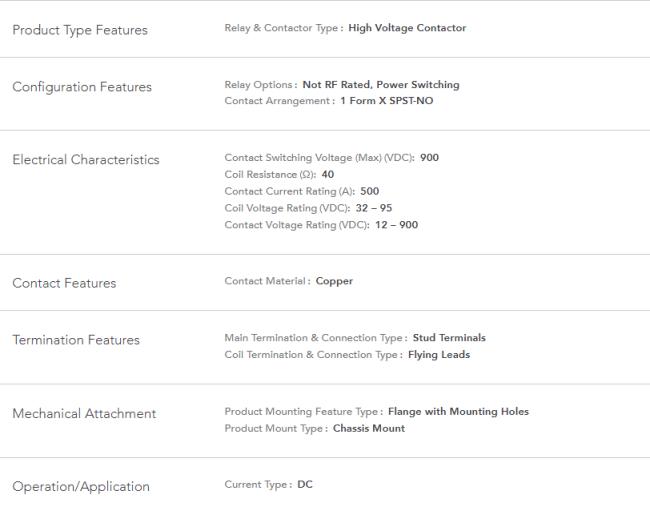Click the Configuration Features section title
The image size is (650, 527).
click(x=82, y=87)
